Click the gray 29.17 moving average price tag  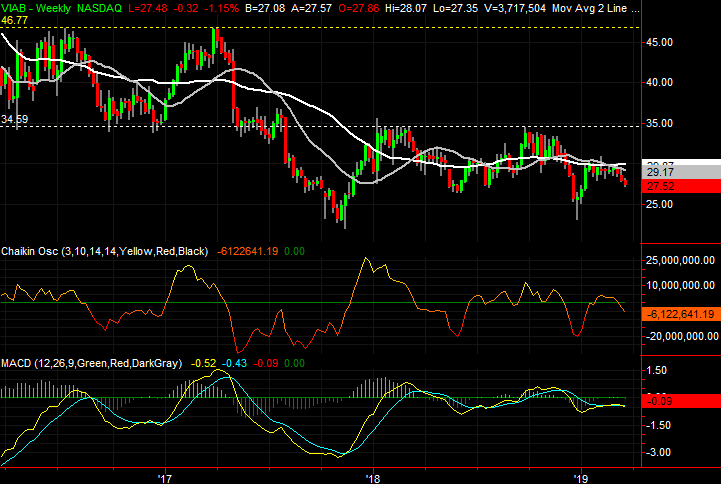pos(657,172)
